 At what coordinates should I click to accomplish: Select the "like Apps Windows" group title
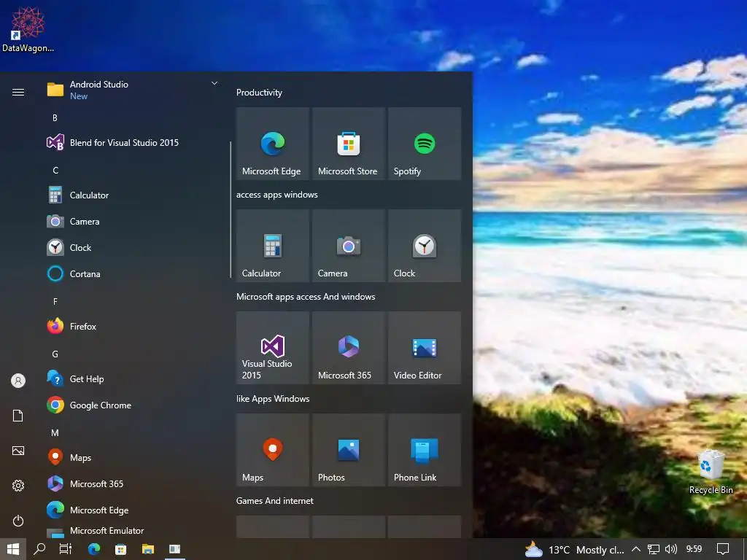click(273, 399)
